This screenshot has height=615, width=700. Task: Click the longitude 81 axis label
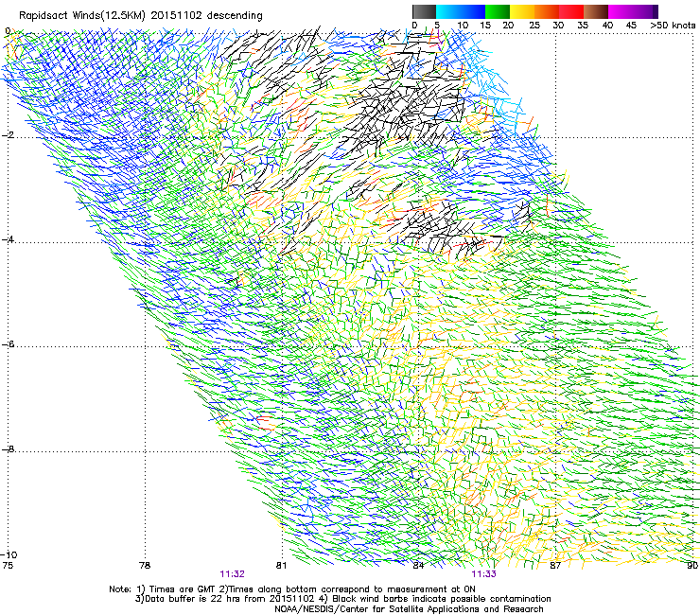pyautogui.click(x=281, y=565)
